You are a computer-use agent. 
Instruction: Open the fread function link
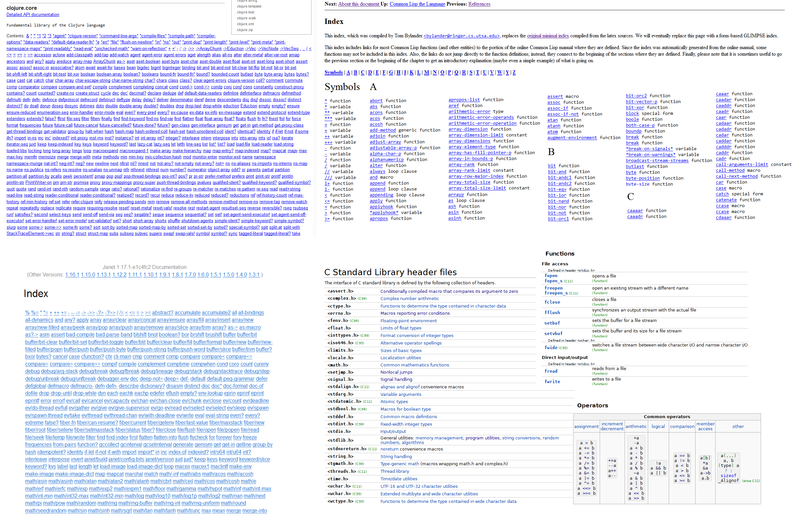coord(550,371)
